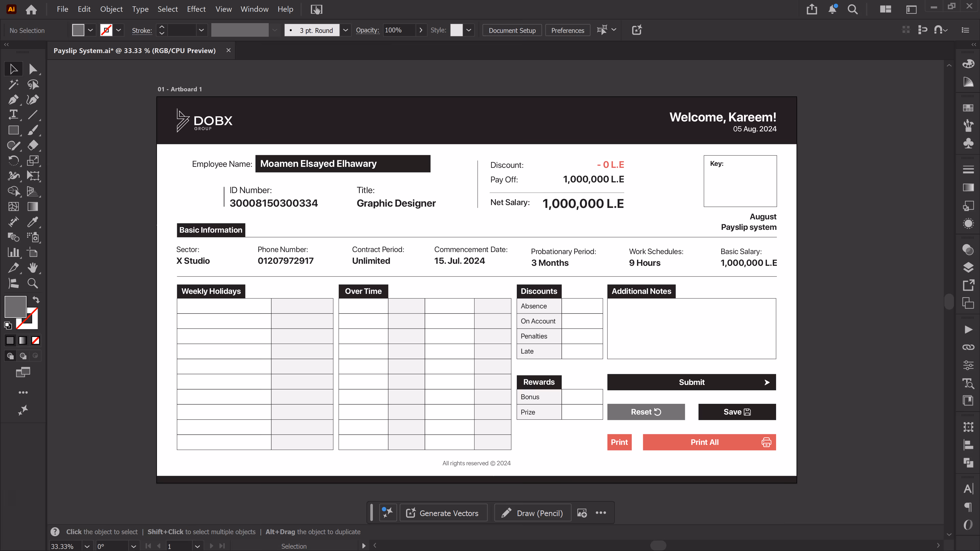Switch to Payslip System.ai document tab
Viewport: 980px width, 551px height.
[134, 51]
